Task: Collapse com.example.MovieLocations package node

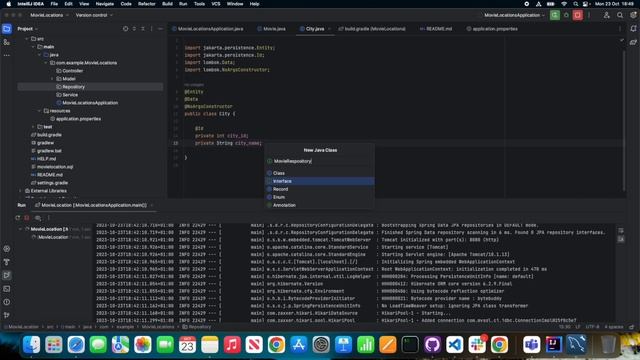Action: pyautogui.click(x=46, y=63)
